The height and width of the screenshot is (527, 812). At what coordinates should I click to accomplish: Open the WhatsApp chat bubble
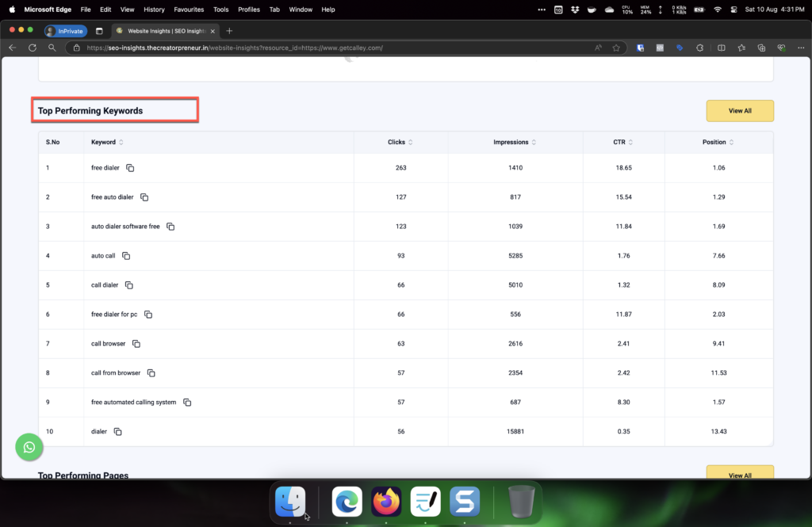[x=29, y=447]
